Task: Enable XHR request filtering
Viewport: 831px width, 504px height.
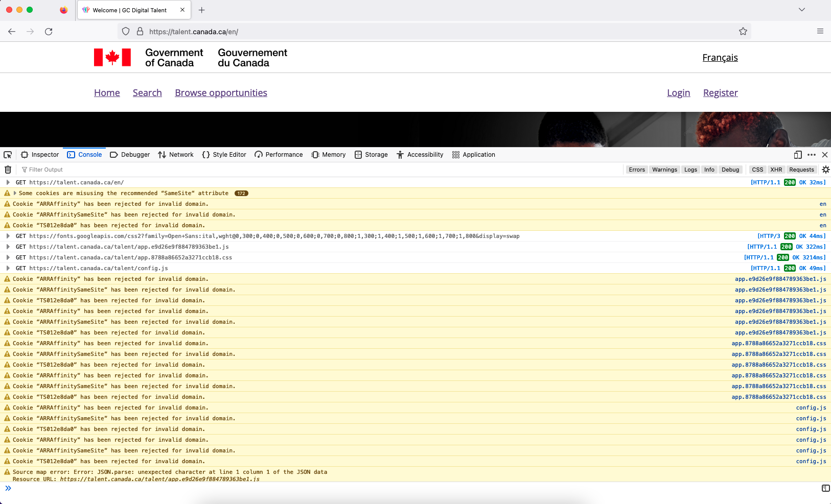Action: pos(776,169)
